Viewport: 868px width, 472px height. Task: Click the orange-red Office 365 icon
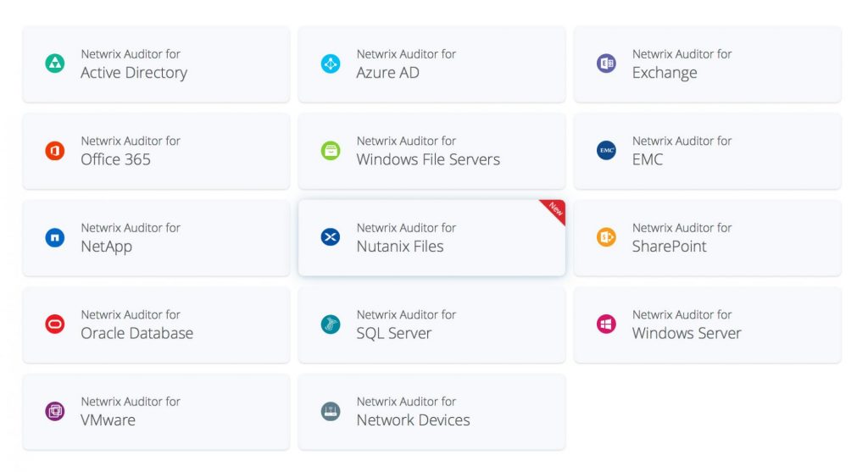click(55, 151)
